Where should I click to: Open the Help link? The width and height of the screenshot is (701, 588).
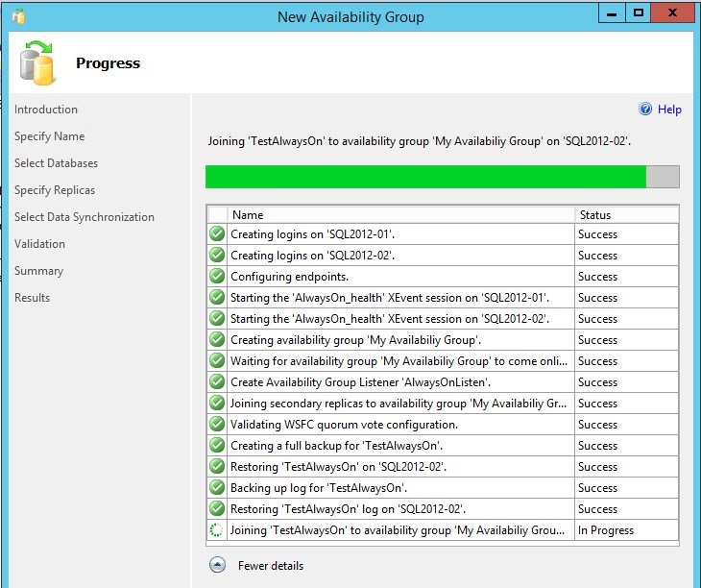(669, 110)
